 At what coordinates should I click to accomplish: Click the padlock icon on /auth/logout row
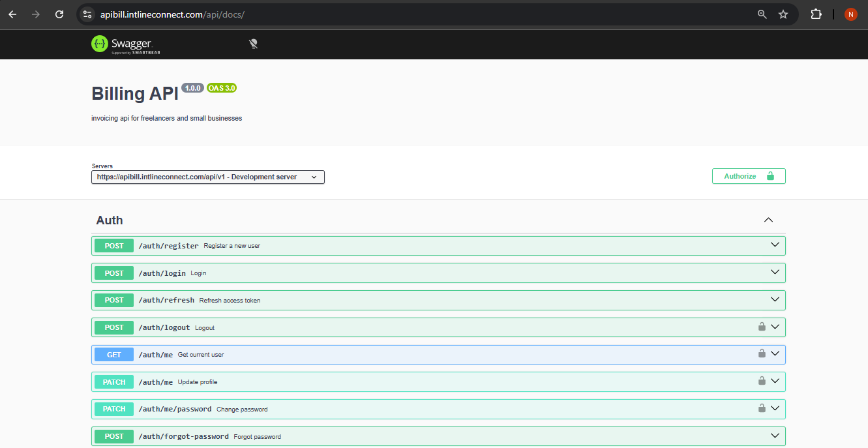pos(761,327)
